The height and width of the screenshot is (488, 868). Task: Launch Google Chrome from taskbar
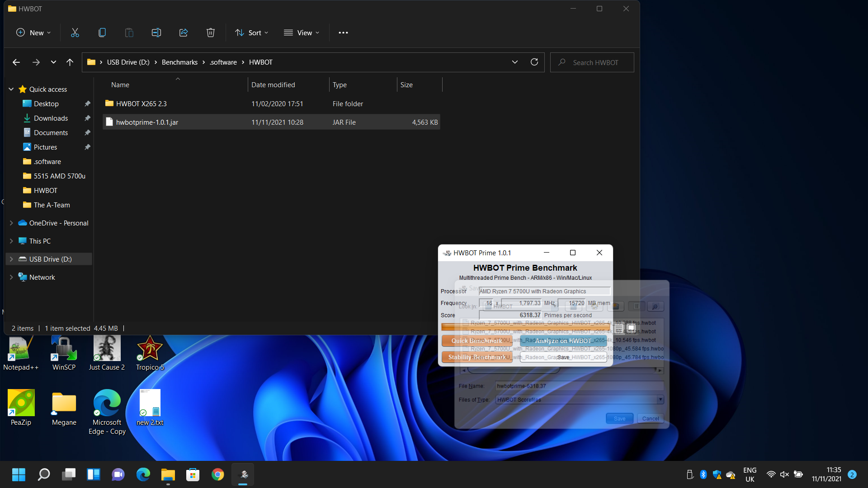tap(218, 474)
